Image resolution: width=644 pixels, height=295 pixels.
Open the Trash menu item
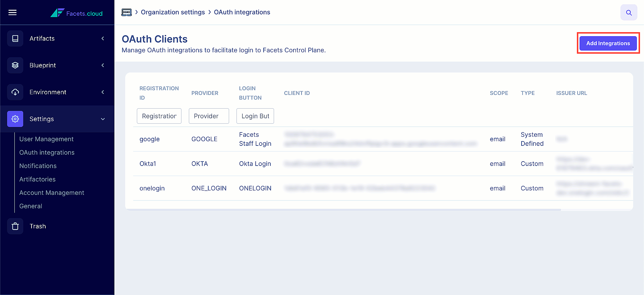coord(38,226)
